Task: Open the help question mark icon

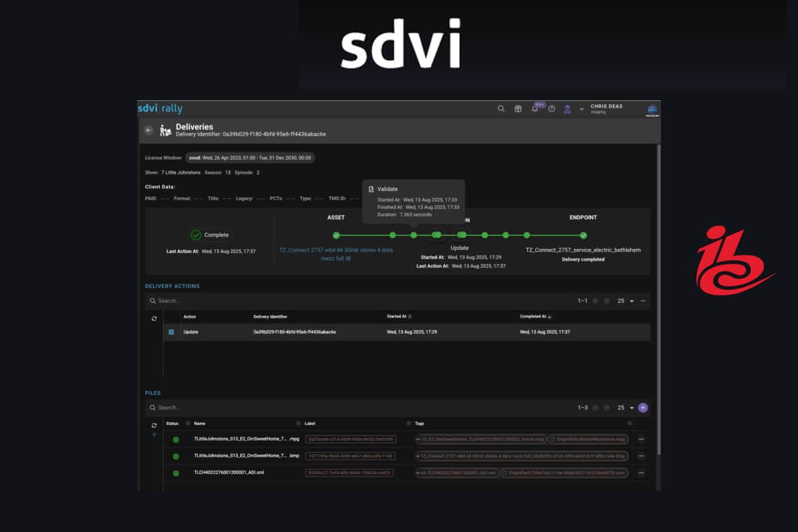Action: [552, 108]
